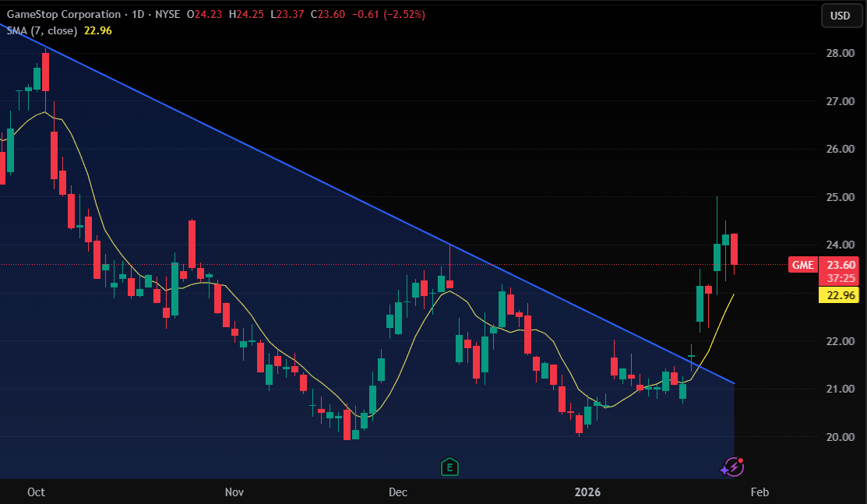Click the GameStop Corporation symbol title
The image size is (867, 504).
coord(64,14)
